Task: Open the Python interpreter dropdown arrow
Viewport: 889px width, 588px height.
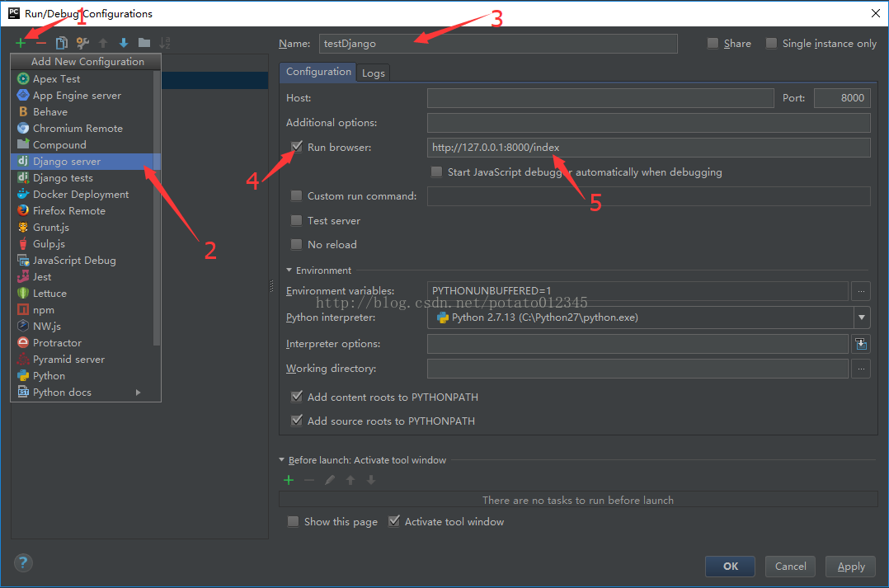Action: (861, 318)
